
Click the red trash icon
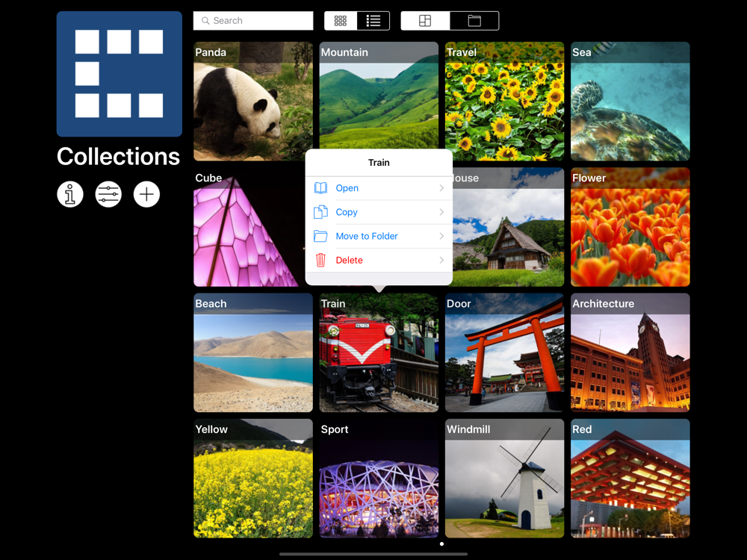coord(320,260)
